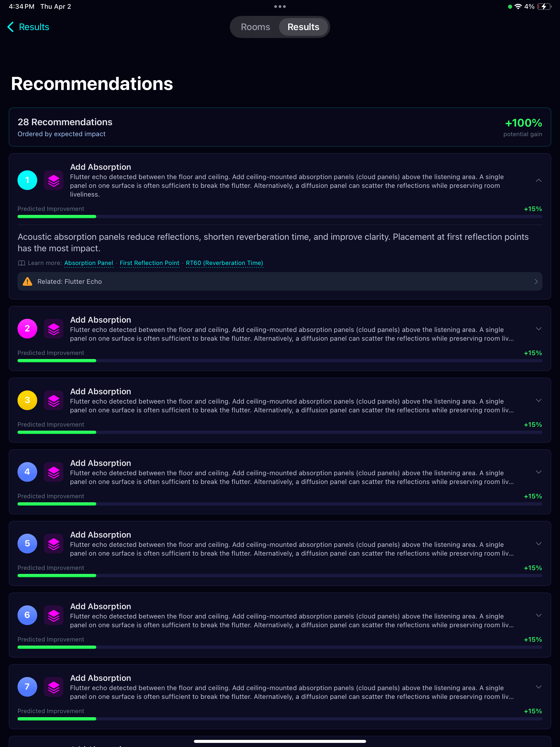Tap the layers icon in recommendation 6
Image resolution: width=560 pixels, height=747 pixels.
point(54,615)
